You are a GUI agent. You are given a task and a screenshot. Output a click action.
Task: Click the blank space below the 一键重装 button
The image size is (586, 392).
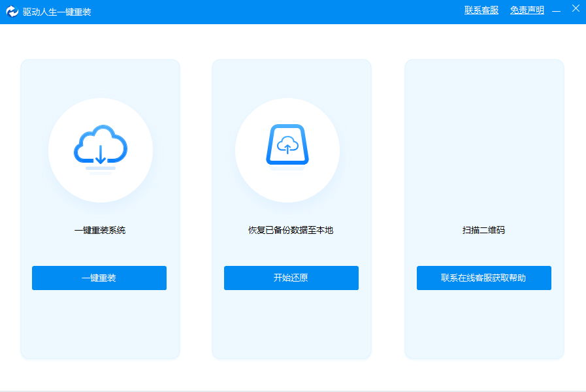[100, 323]
